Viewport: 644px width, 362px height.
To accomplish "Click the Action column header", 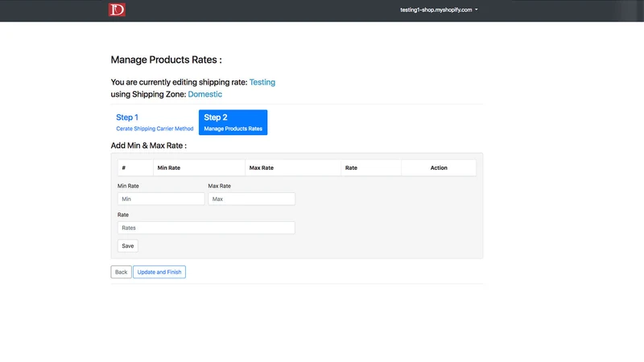I will tap(439, 168).
